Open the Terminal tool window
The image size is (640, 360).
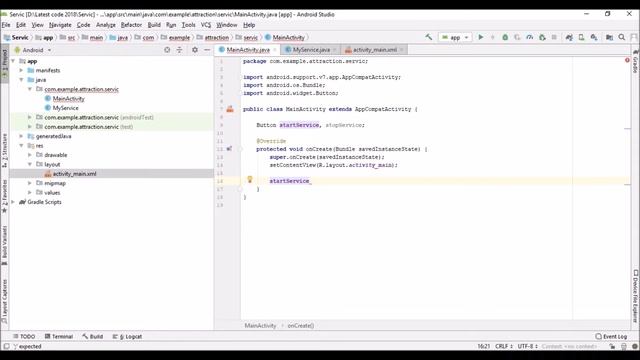coord(59,336)
